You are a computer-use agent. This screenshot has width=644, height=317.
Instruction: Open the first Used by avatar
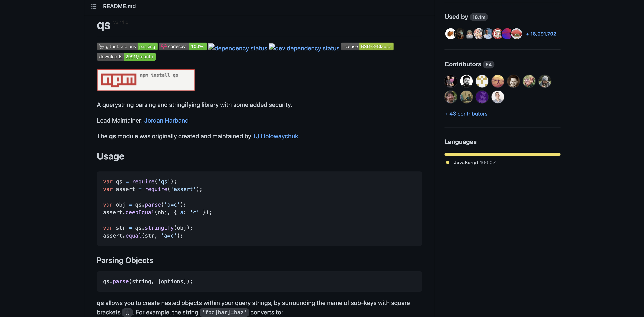click(450, 34)
